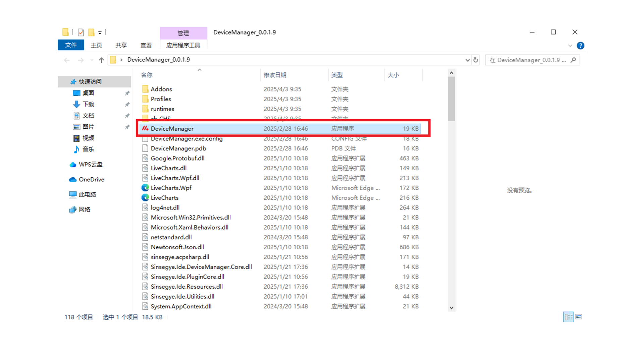Image resolution: width=644 pixels, height=362 pixels.
Task: Click the search box for DeviceManager_0.0.1.9
Action: [528, 60]
